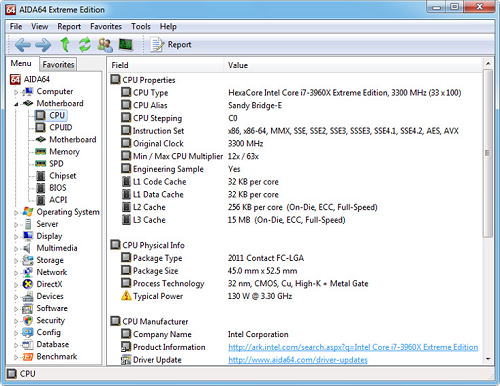
Task: Click the Operating System Windows flag icon
Action: click(28, 212)
